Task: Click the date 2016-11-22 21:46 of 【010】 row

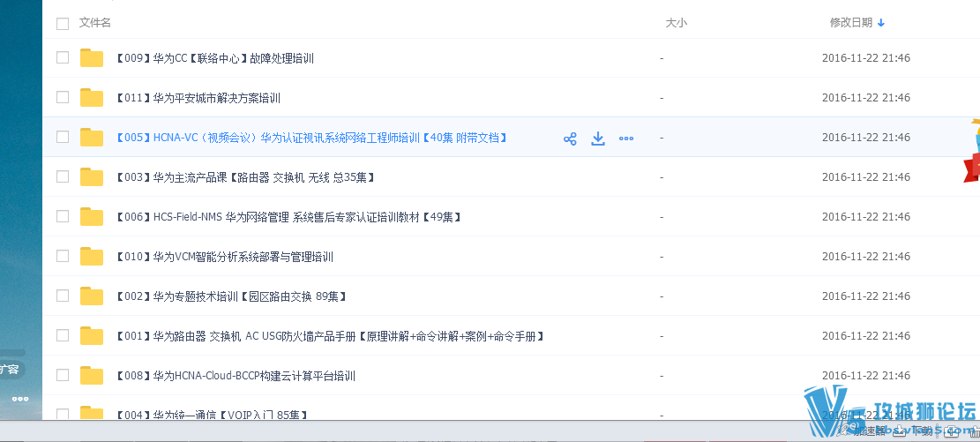Action: pyautogui.click(x=865, y=257)
